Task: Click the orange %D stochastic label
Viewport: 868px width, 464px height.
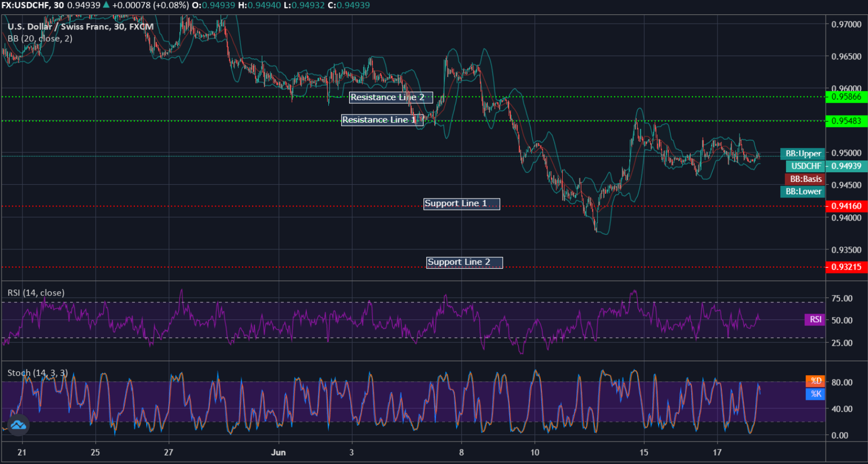Action: pyautogui.click(x=816, y=381)
